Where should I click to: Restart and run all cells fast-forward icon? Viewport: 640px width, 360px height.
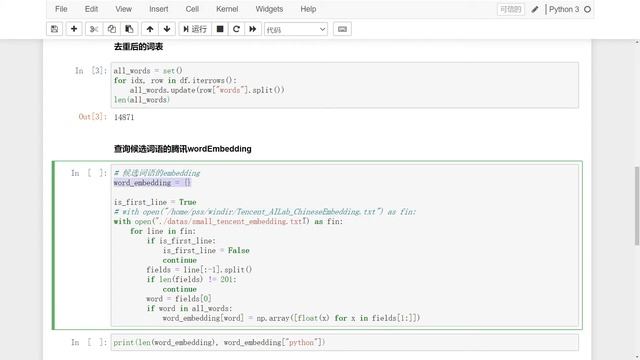click(x=253, y=29)
